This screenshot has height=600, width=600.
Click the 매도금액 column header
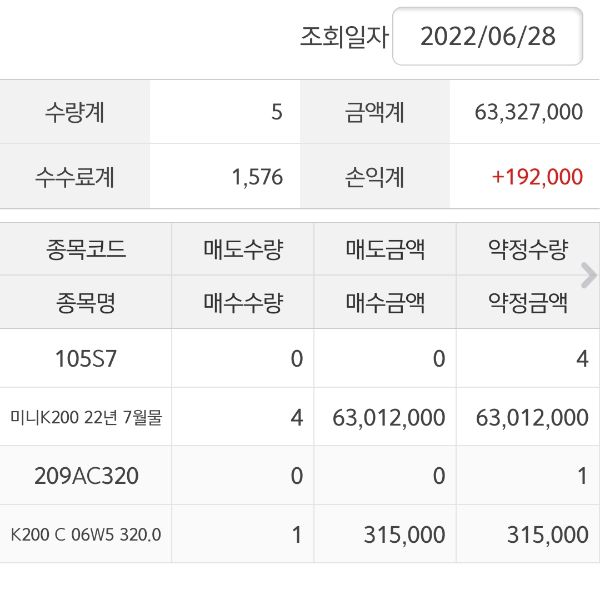pyautogui.click(x=385, y=250)
